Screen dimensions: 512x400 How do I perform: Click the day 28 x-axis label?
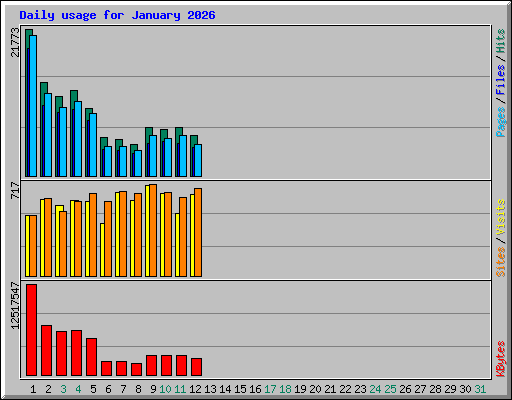pyautogui.click(x=435, y=389)
